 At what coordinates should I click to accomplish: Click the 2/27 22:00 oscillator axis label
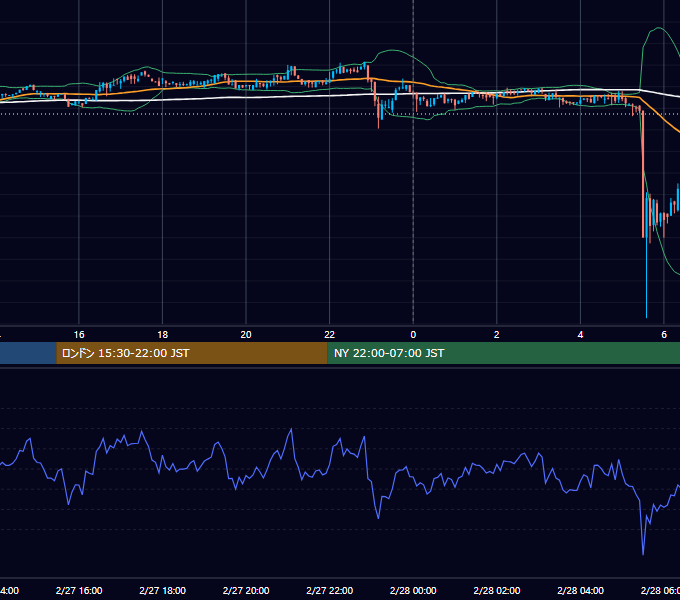click(x=330, y=590)
